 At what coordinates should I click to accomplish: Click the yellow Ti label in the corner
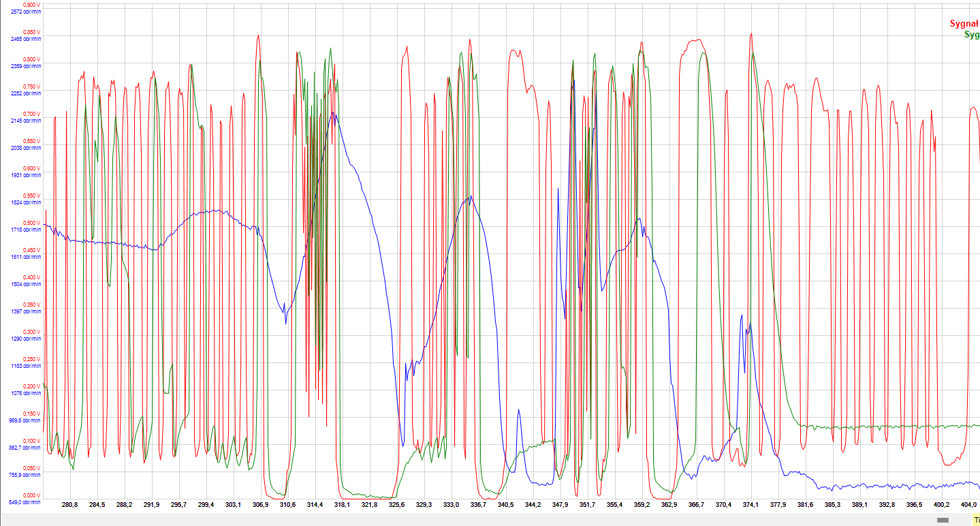click(975, 520)
